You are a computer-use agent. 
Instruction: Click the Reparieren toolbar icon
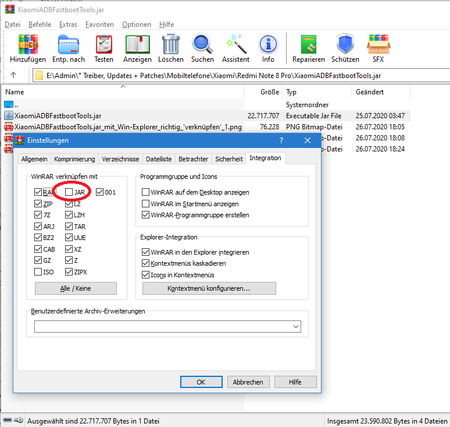click(308, 48)
